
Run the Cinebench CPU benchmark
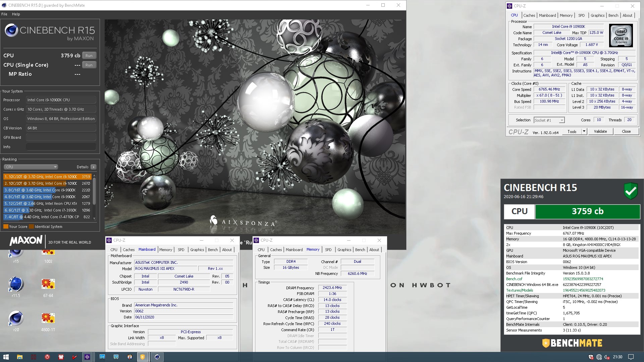pyautogui.click(x=89, y=56)
